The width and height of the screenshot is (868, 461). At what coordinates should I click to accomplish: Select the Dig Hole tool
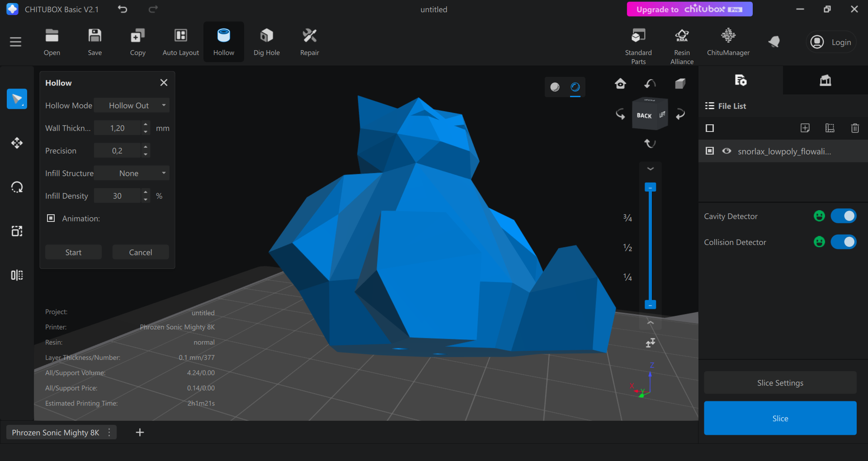point(267,42)
